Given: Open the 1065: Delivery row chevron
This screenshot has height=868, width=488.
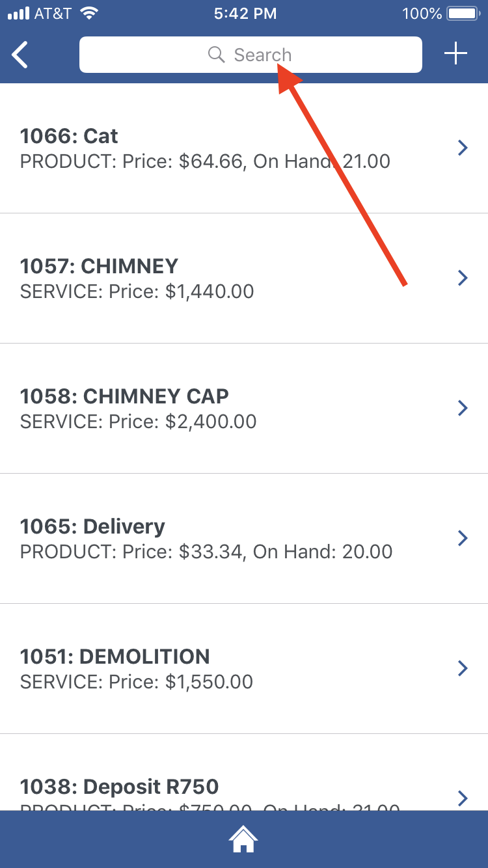Looking at the screenshot, I should pyautogui.click(x=463, y=539).
